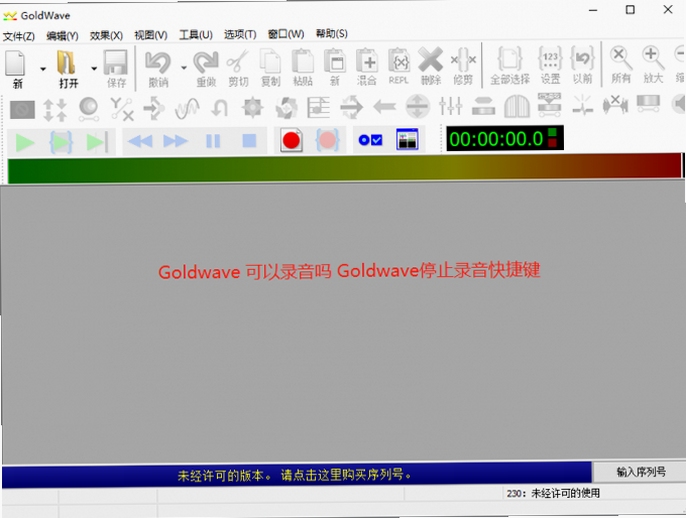Open the 帮助(S) menu
This screenshot has height=518, width=686.
(x=332, y=33)
